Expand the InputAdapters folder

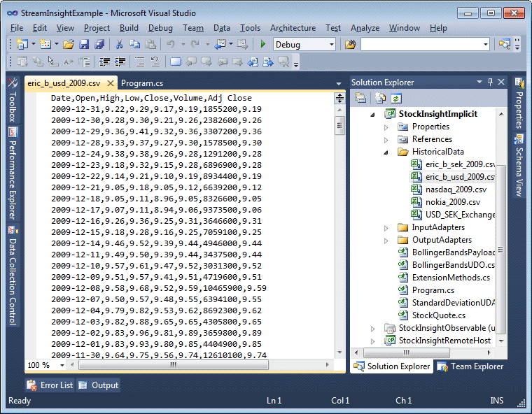386,228
